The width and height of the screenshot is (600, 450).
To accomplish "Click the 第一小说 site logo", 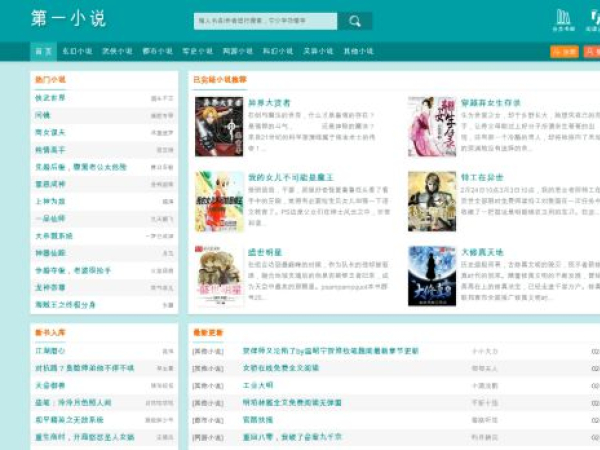I will click(68, 18).
